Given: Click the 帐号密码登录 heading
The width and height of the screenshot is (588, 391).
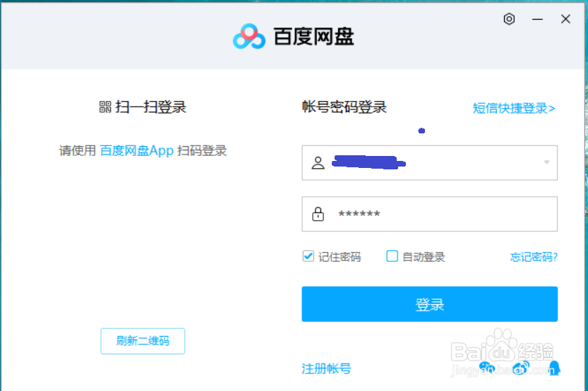Looking at the screenshot, I should pos(344,107).
